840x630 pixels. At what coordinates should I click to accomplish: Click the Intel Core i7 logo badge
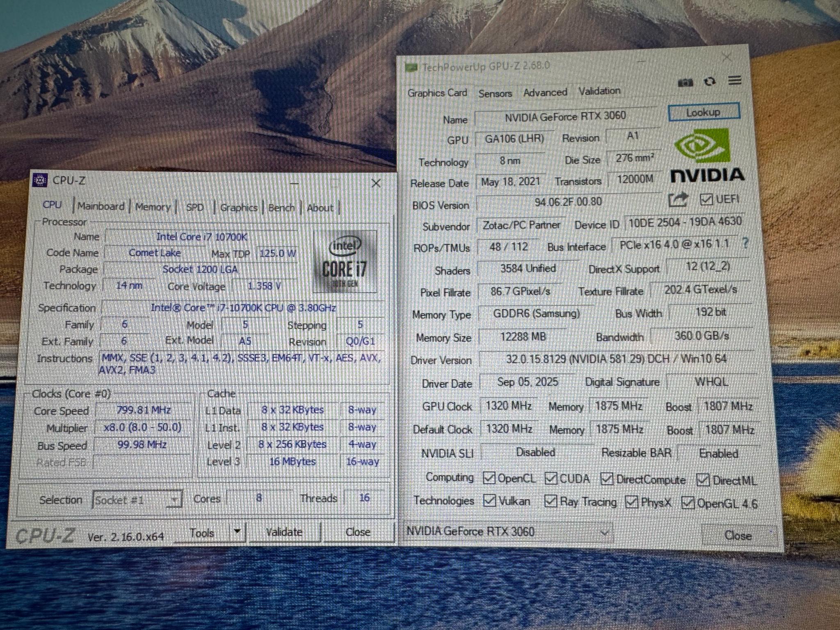[345, 261]
